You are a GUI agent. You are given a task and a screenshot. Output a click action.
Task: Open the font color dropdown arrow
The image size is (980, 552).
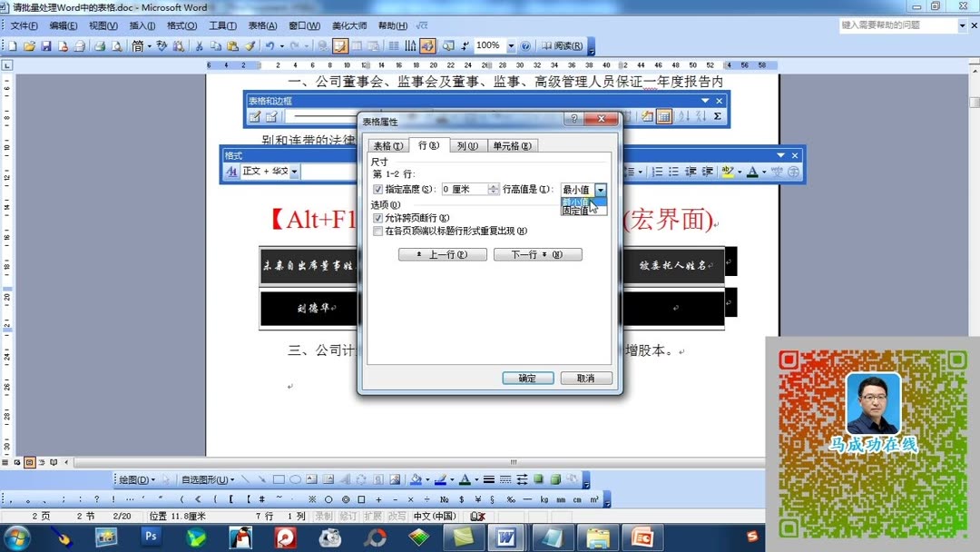pos(765,171)
